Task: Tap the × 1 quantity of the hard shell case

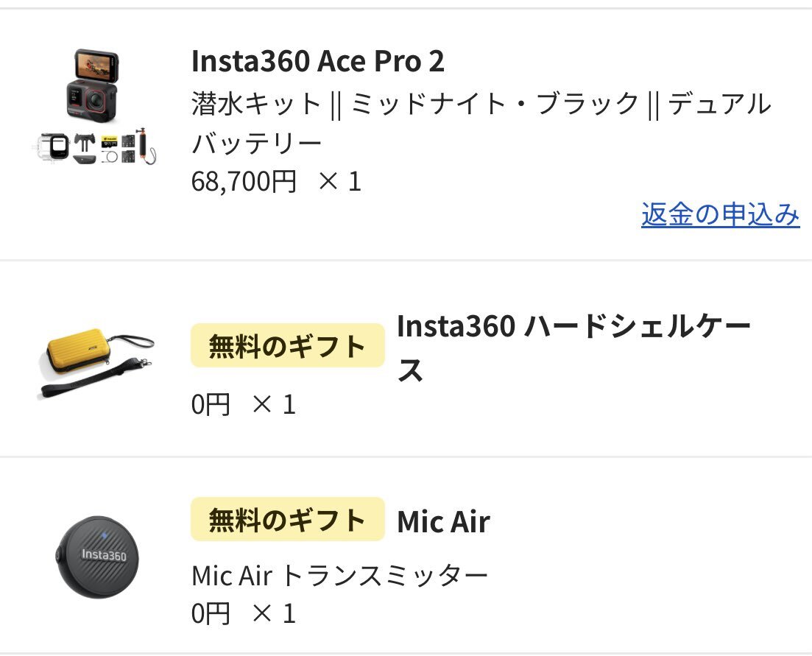Action: pos(273,404)
